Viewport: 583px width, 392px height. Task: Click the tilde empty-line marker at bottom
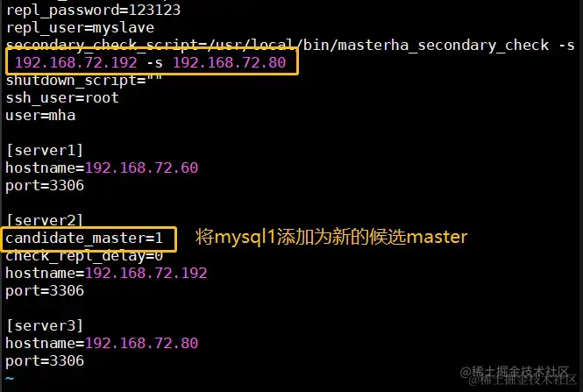(10, 379)
